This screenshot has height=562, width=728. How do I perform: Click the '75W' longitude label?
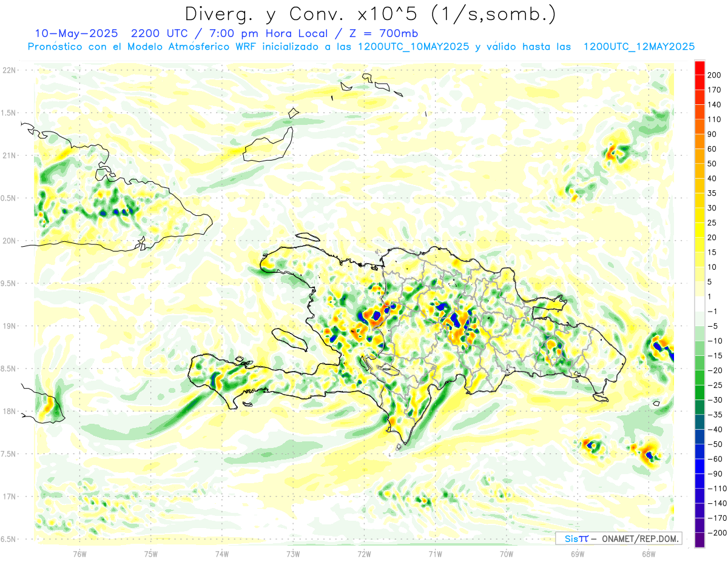point(151,553)
